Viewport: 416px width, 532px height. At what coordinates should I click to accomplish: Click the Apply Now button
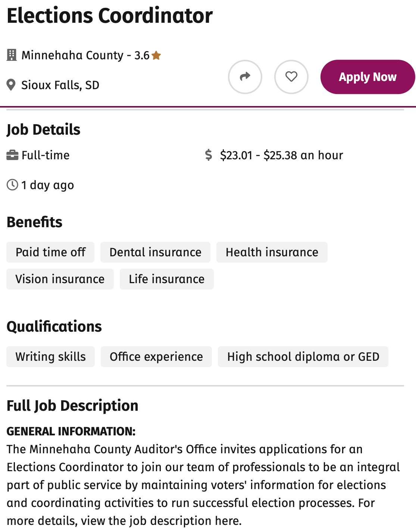pos(367,77)
